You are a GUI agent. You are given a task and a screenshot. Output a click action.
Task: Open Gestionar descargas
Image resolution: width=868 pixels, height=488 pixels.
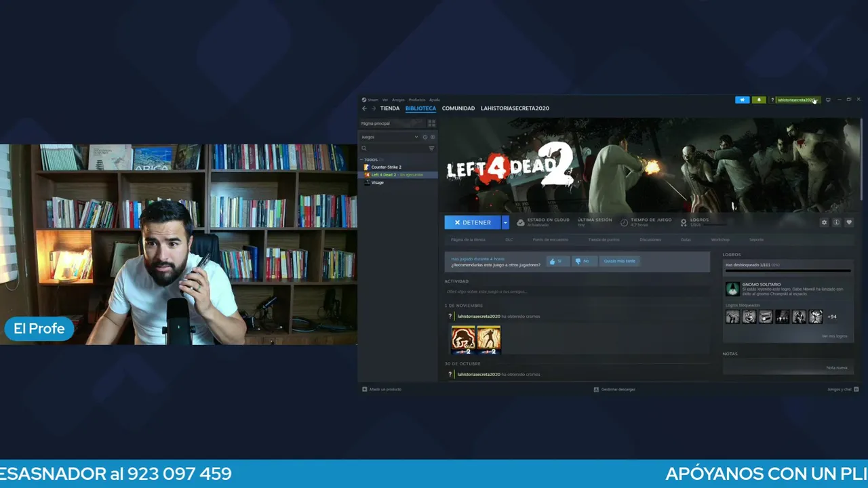click(x=614, y=389)
